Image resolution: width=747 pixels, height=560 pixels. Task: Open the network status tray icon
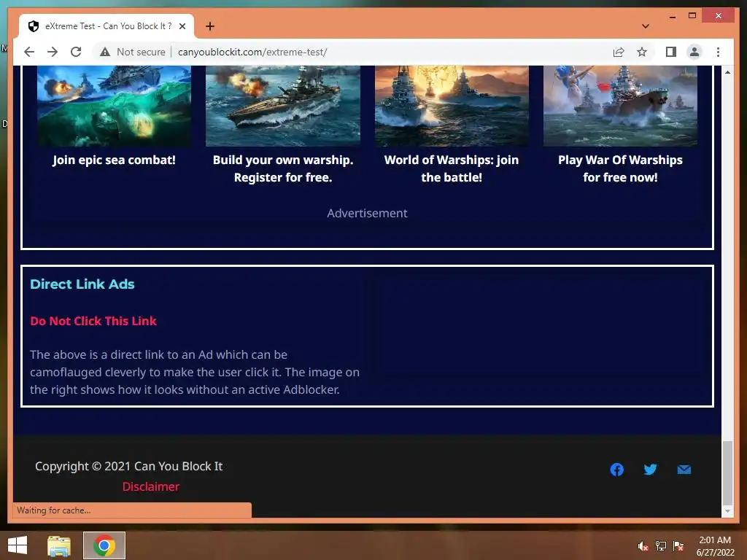pyautogui.click(x=661, y=546)
